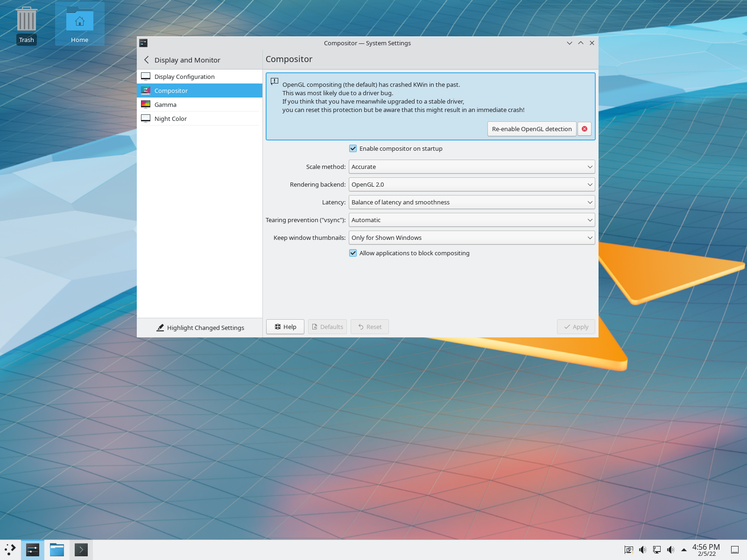Open the tray audio volume icon beside the network icon
Viewport: 747px width, 560px height.
coord(643,550)
